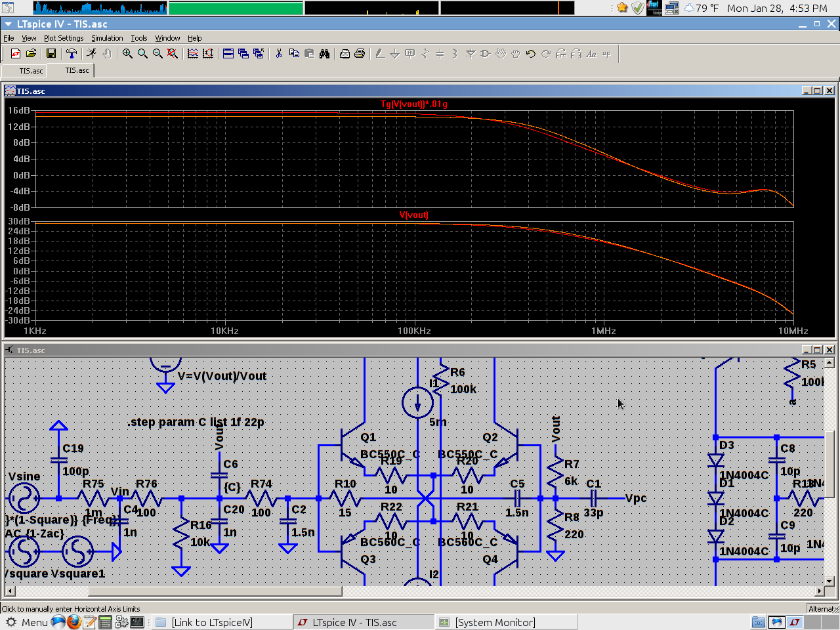Image resolution: width=840 pixels, height=630 pixels.
Task: Click the Zoom Out magnifier icon
Action: [157, 54]
